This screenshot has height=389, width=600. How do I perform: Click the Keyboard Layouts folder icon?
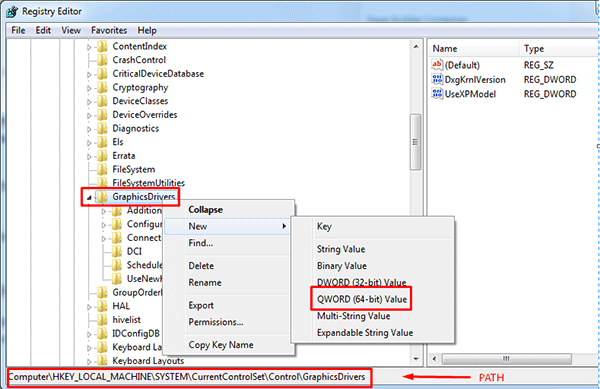102,361
